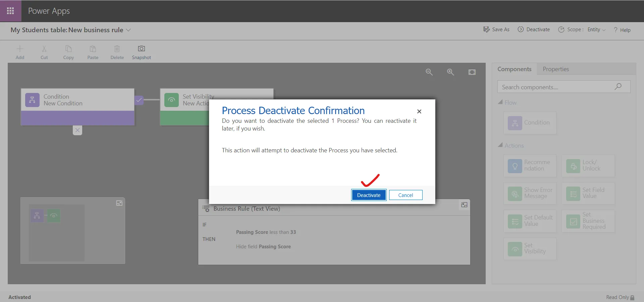Select the Set Visibility action tile
Viewport: 644px width, 302px height.
[530, 249]
